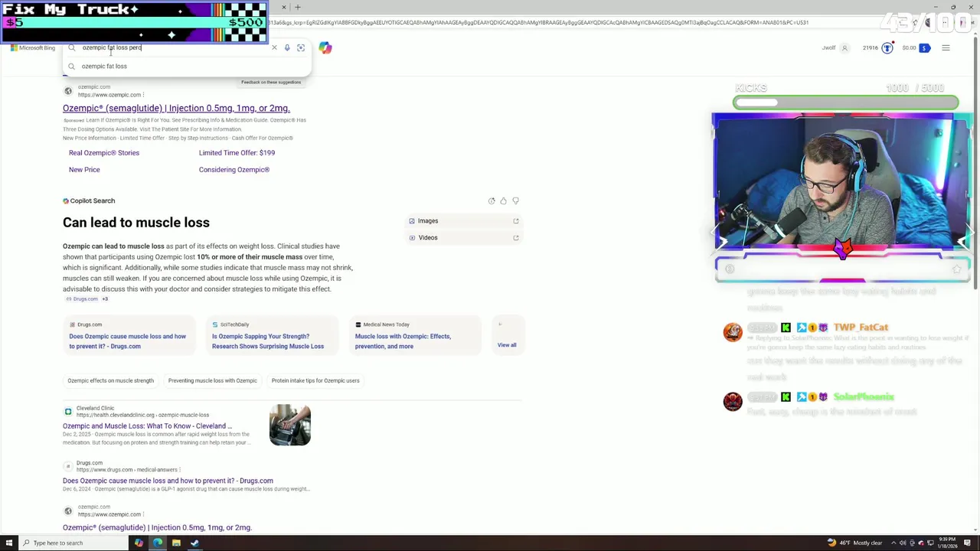This screenshot has width=980, height=551.
Task: Open the Steam icon in the taskbar
Action: click(x=194, y=543)
